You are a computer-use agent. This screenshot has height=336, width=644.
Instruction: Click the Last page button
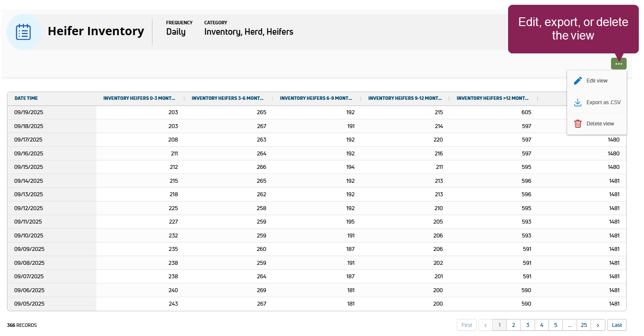(x=617, y=325)
